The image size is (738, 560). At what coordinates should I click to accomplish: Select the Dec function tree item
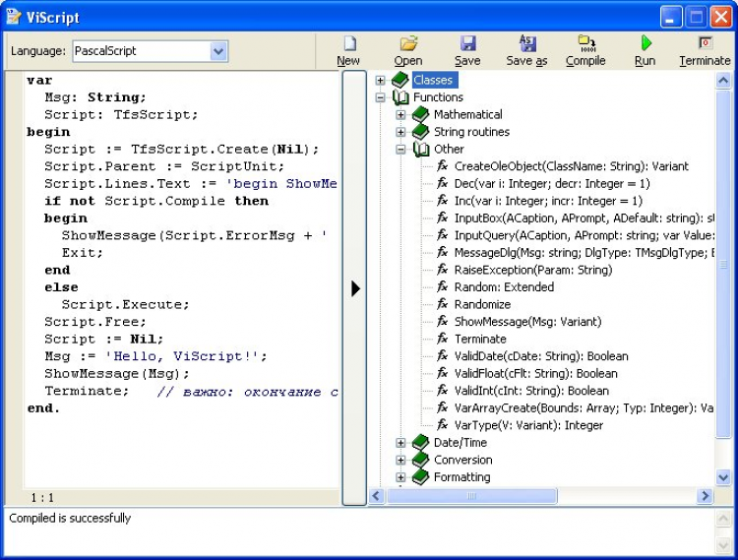[x=552, y=183]
